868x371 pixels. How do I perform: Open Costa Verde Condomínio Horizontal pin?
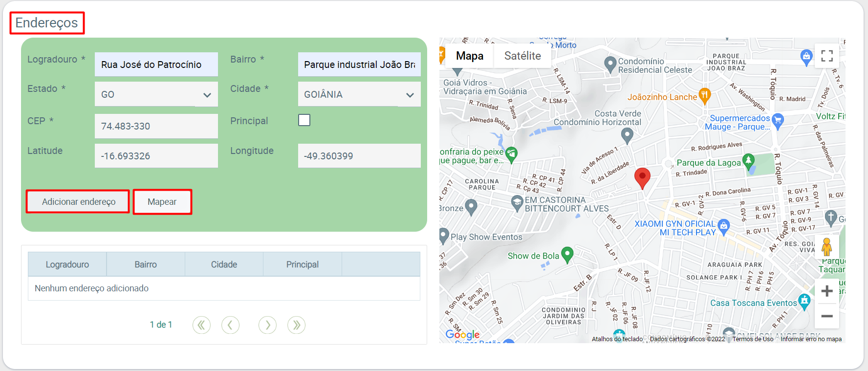click(x=627, y=135)
